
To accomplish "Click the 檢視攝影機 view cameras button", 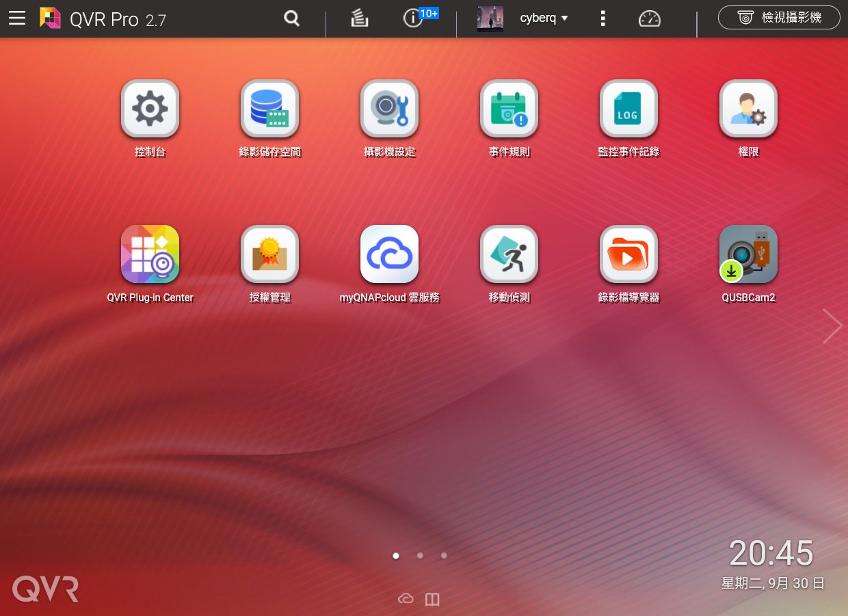I will pyautogui.click(x=779, y=18).
